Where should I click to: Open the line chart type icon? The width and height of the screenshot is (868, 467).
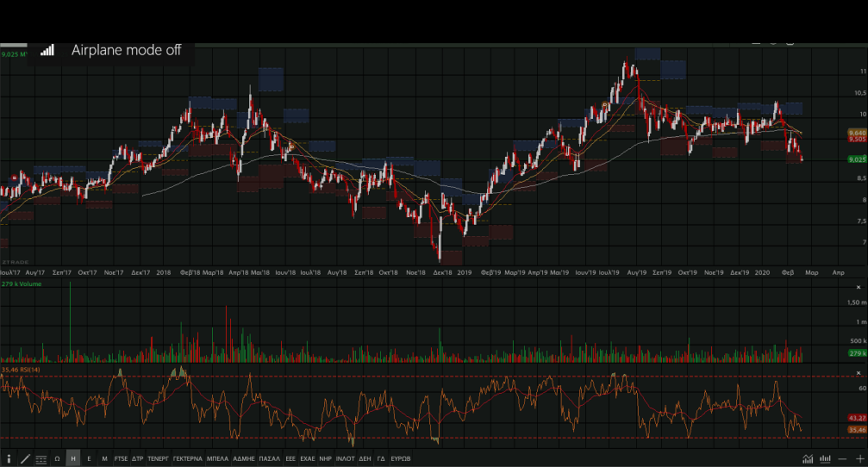[x=807, y=458]
